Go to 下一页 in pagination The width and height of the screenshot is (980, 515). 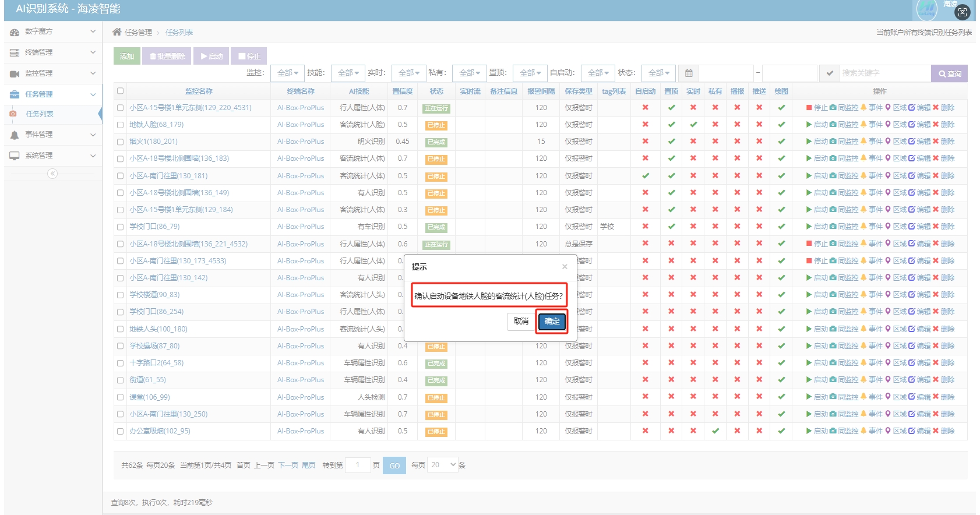[288, 465]
